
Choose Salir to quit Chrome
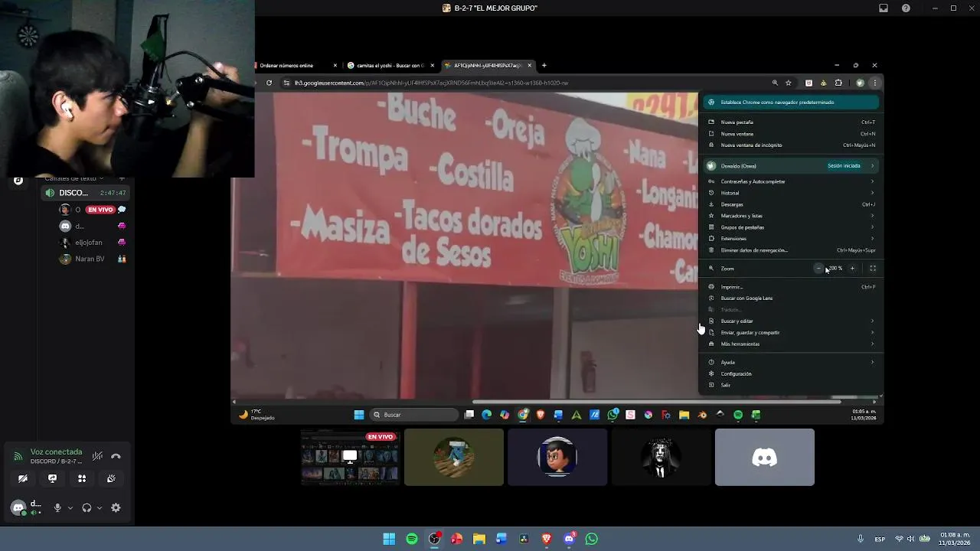click(792, 386)
